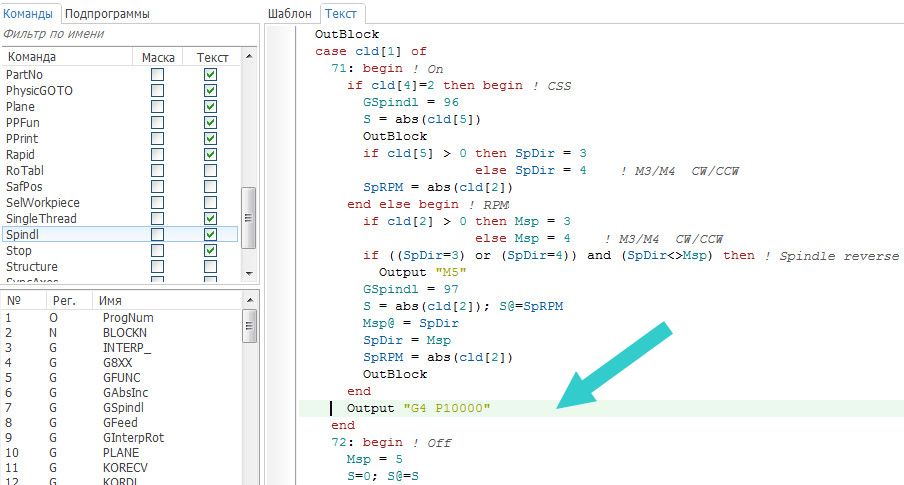Click the GSpindl = 97 code line
This screenshot has width=904, height=485.
410,289
